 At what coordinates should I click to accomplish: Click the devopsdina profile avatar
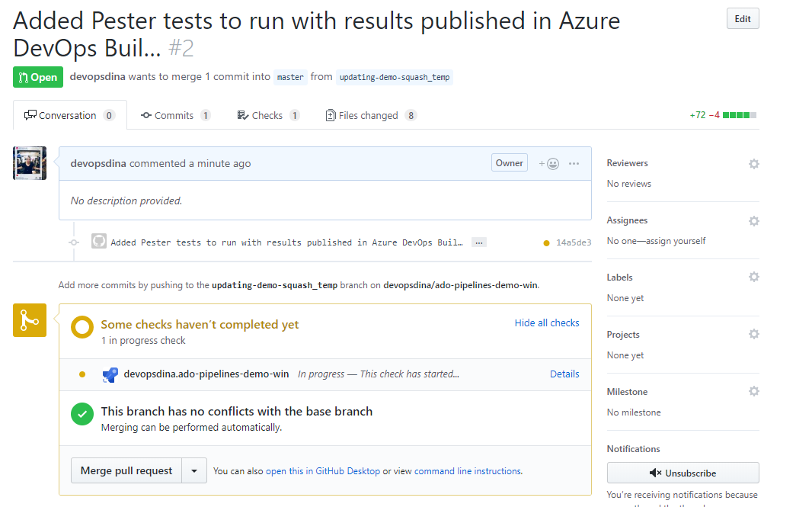click(30, 163)
